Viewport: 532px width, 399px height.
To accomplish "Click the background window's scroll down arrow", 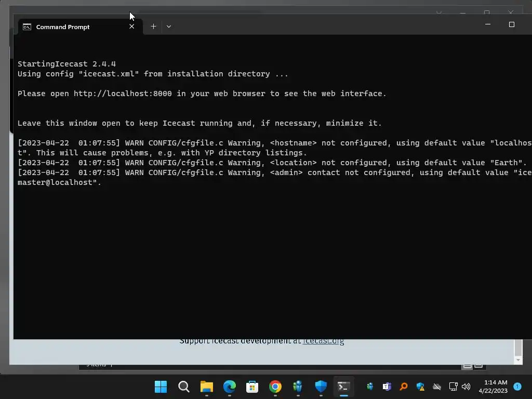I will [518, 360].
